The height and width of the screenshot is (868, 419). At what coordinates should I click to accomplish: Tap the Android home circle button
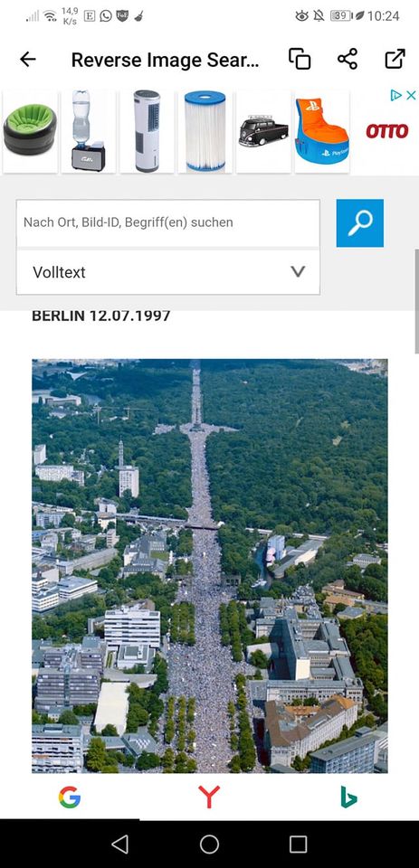pyautogui.click(x=209, y=844)
